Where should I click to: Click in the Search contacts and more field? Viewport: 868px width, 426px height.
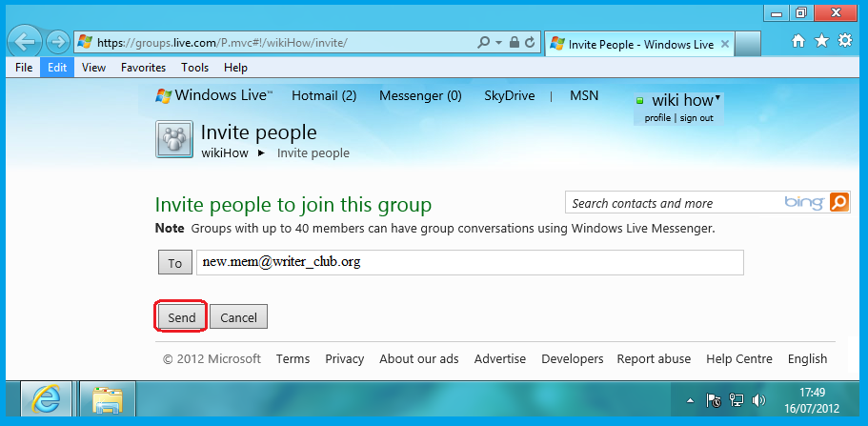(673, 203)
